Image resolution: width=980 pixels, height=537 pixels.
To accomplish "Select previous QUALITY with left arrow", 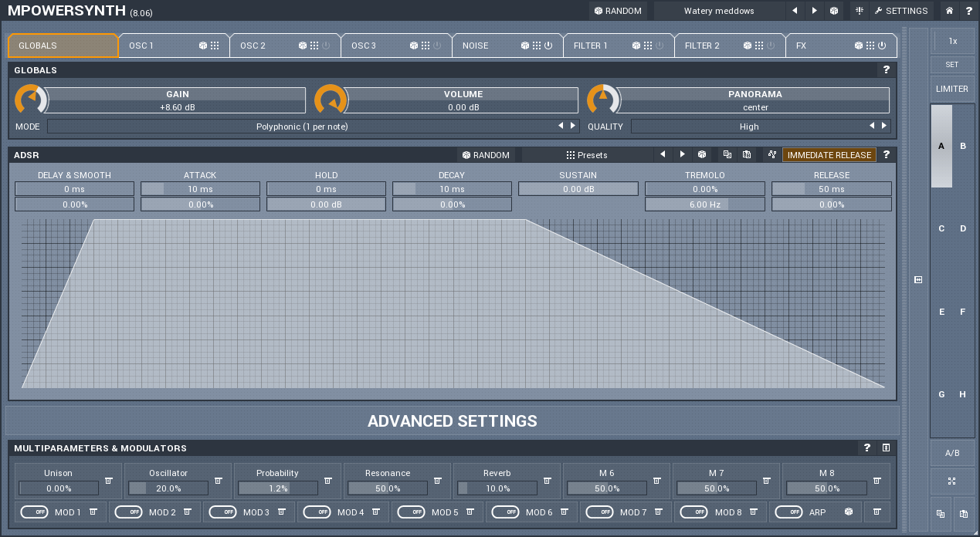I will pos(873,126).
